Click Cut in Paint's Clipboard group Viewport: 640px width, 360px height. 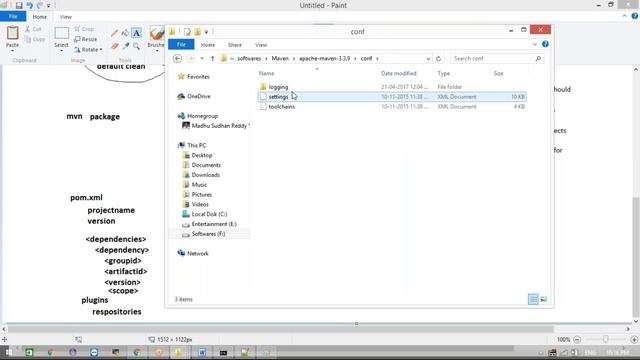[33, 29]
